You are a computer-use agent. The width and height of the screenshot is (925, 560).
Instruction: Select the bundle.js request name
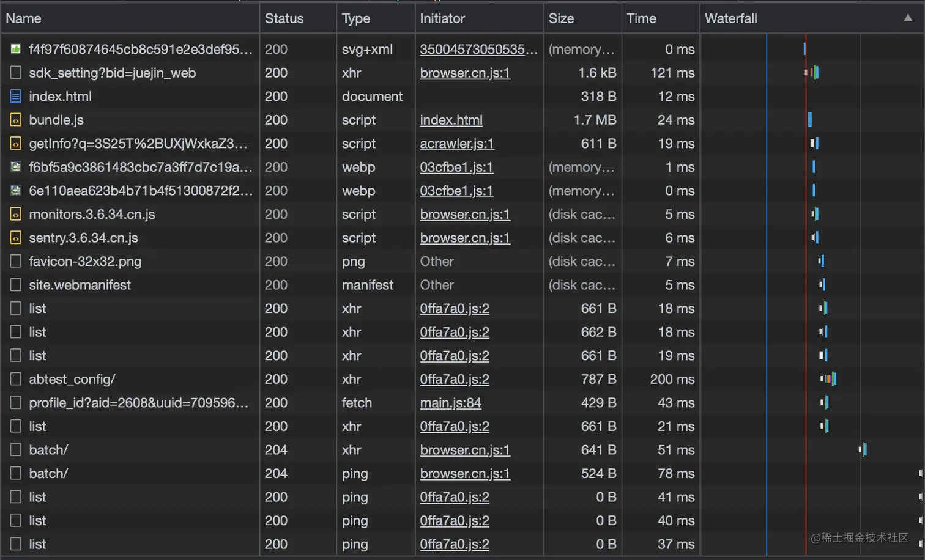pos(56,120)
